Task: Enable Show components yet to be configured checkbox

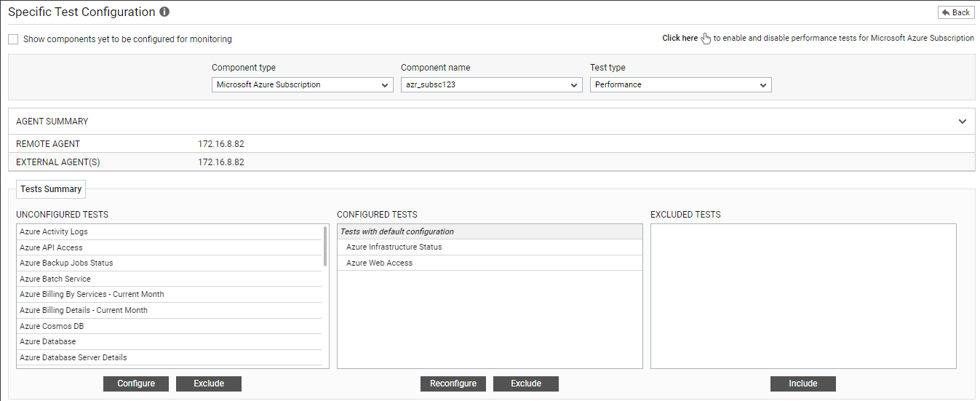Action: pos(13,39)
